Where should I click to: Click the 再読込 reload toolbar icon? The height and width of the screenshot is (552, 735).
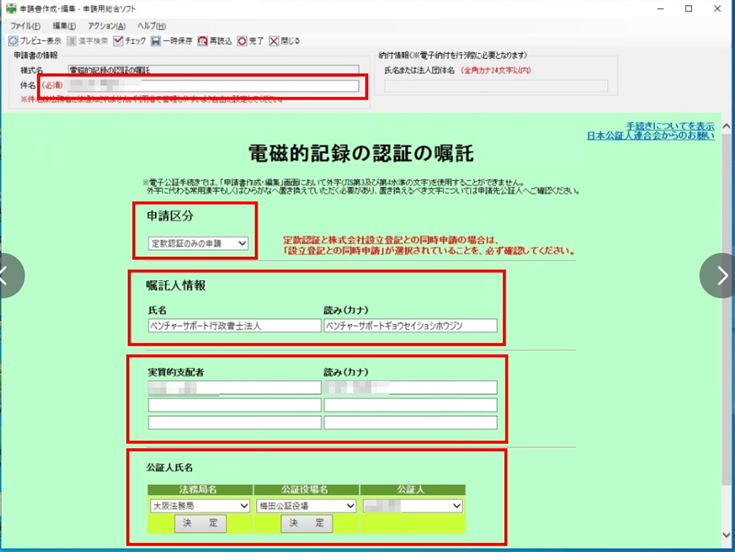pos(203,41)
